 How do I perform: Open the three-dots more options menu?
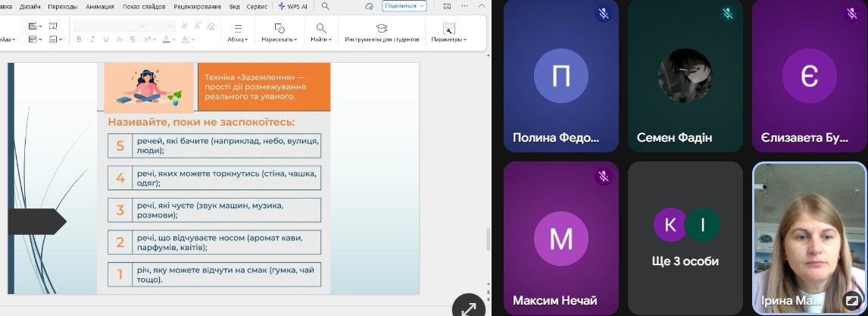pos(465,6)
